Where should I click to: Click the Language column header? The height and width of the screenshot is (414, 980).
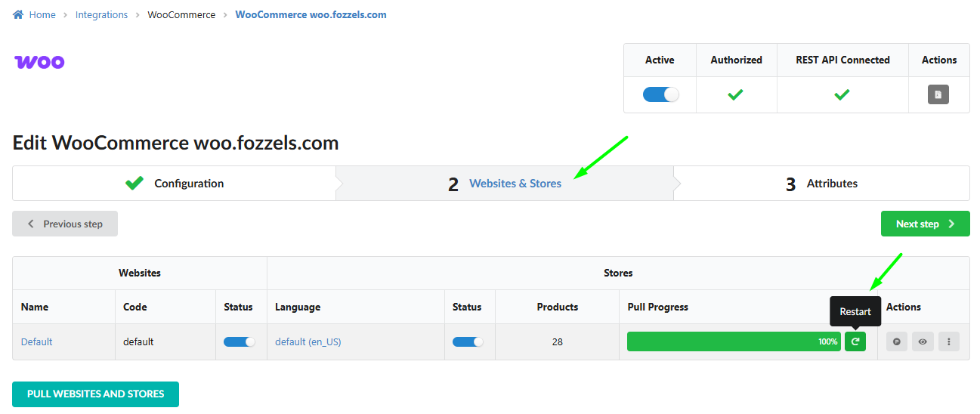click(x=298, y=307)
